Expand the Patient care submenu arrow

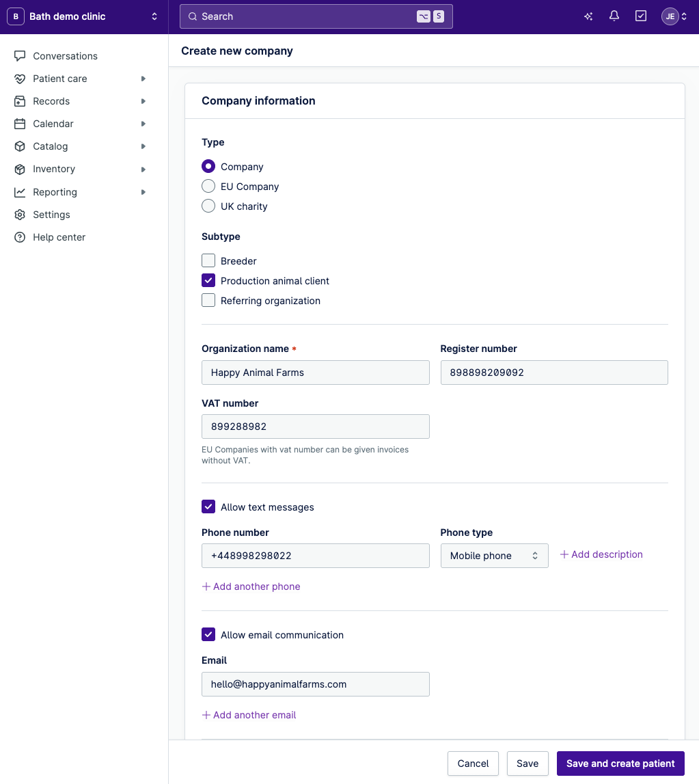[x=143, y=79]
